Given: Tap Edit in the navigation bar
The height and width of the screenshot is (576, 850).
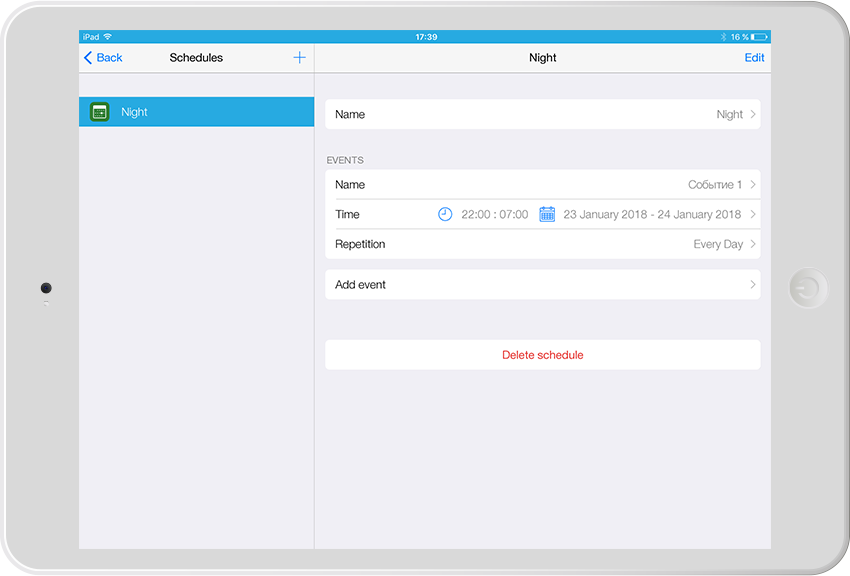Looking at the screenshot, I should [754, 58].
